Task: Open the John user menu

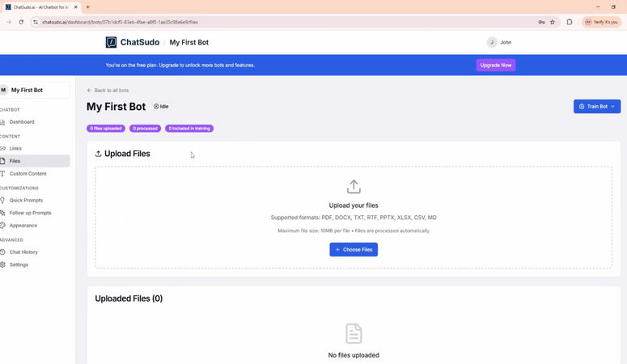Action: click(499, 42)
